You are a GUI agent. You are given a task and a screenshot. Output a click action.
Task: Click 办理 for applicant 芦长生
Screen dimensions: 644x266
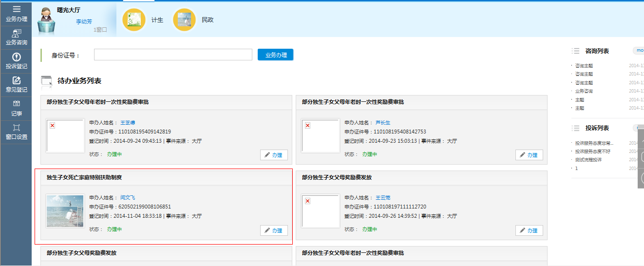(529, 155)
